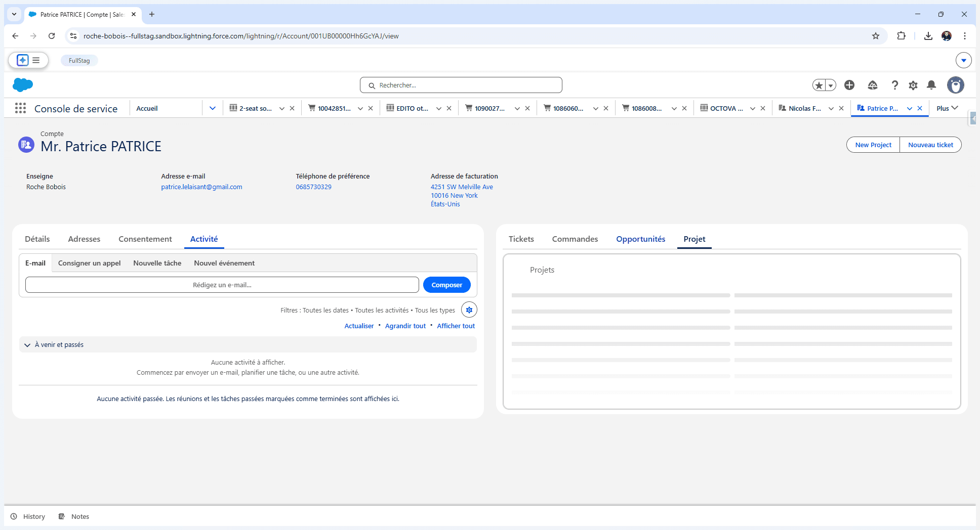Click the timeline filter settings gear
Screen dimensions: 980x530
469,310
